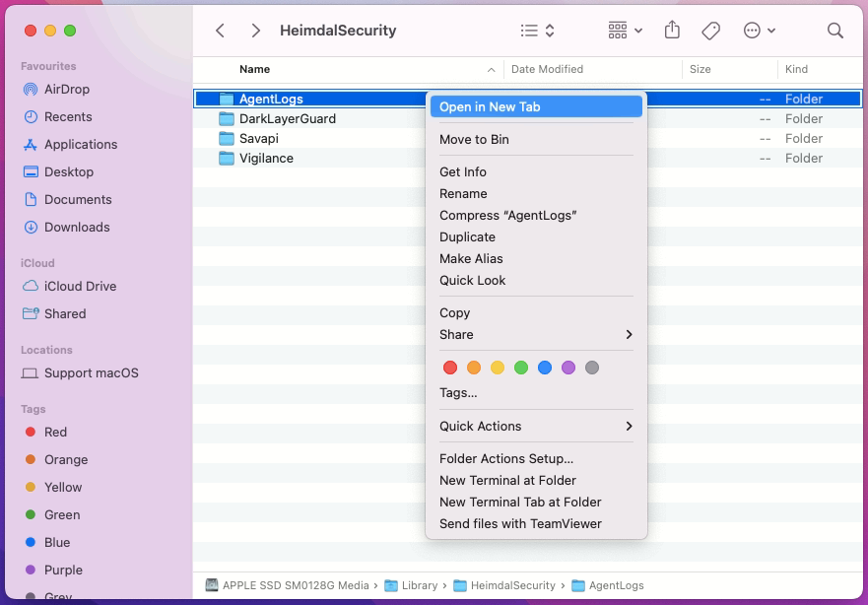Click the Share toolbar icon
This screenshot has height=605, width=868.
(x=672, y=30)
